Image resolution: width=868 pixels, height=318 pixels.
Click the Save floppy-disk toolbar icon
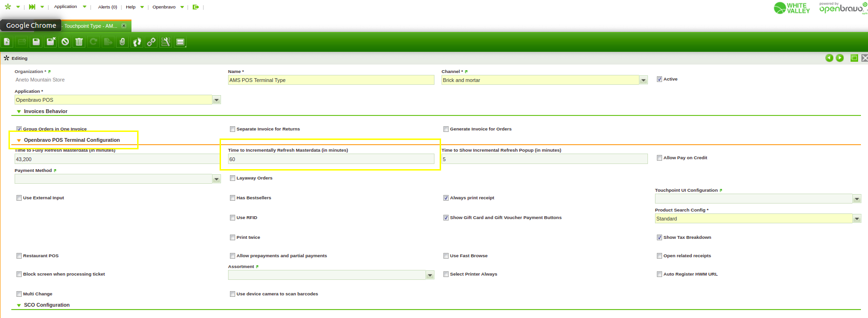36,42
